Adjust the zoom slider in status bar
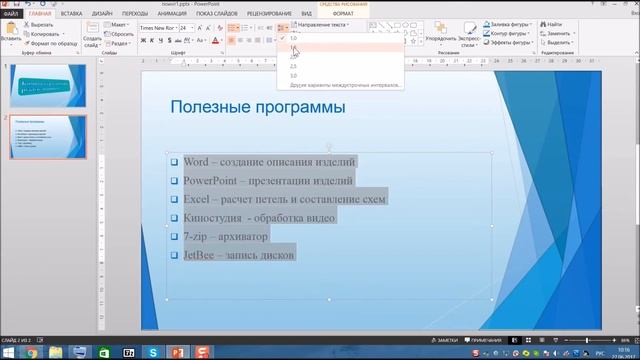This screenshot has height=360, width=640. tap(587, 340)
